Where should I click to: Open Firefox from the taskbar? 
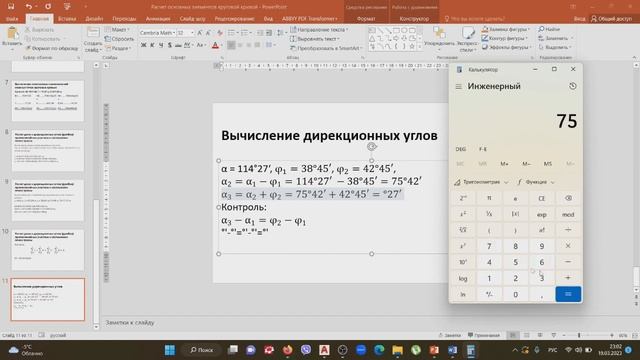pyautogui.click(x=288, y=350)
